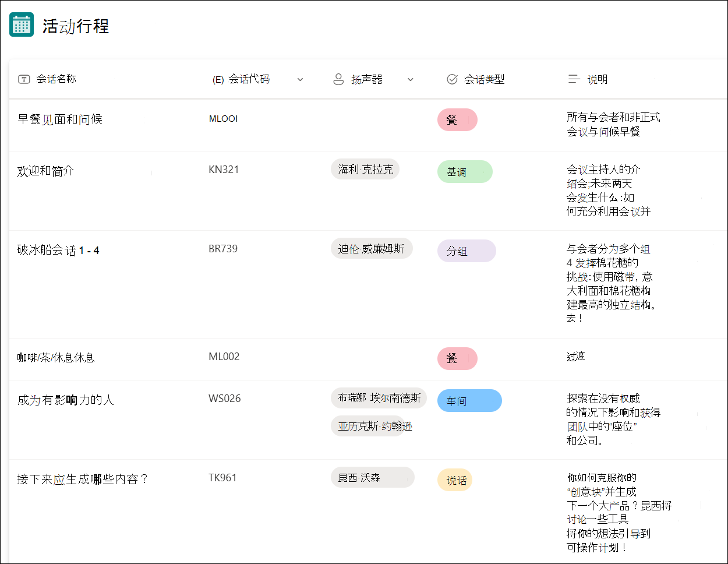Click the text-type icon beside 会话名称
Image resolution: width=728 pixels, height=564 pixels.
coord(24,79)
